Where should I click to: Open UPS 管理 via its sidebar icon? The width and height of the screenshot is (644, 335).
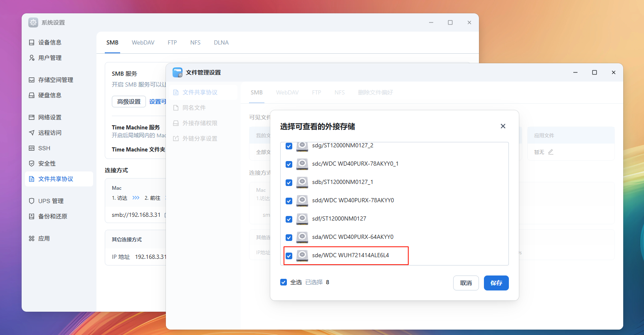click(32, 201)
